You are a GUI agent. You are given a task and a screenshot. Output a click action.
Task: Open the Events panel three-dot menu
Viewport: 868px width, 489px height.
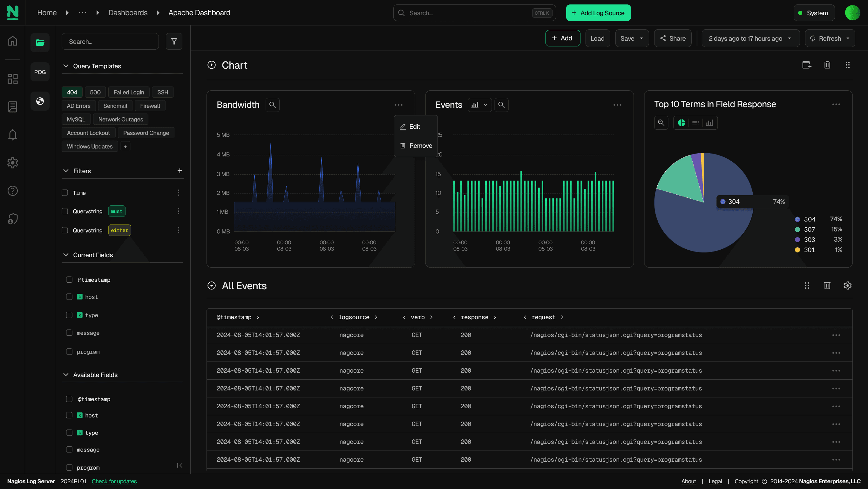(617, 105)
